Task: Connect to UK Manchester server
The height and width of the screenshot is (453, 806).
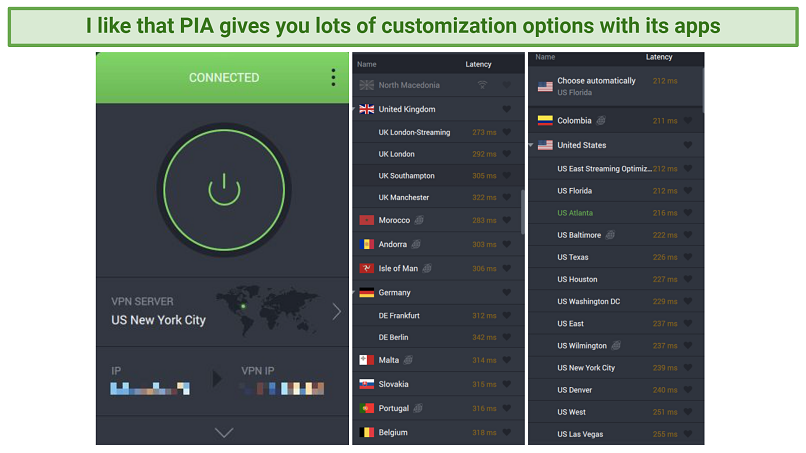Action: (x=438, y=197)
